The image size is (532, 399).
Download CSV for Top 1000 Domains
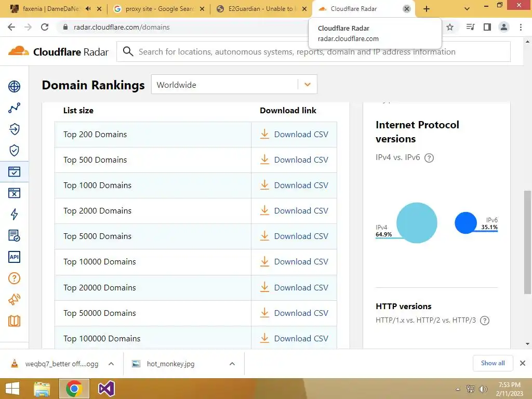[x=294, y=185]
